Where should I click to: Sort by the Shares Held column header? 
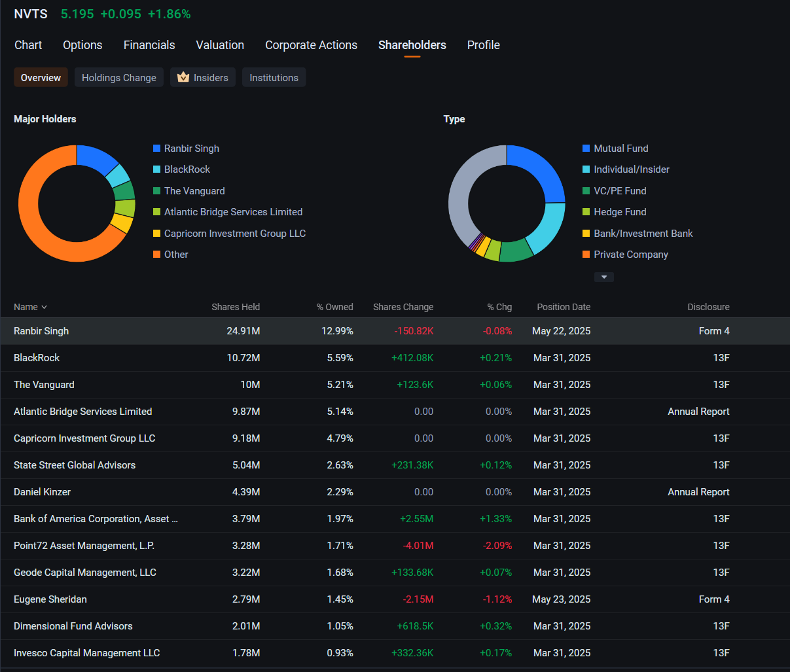tap(236, 307)
